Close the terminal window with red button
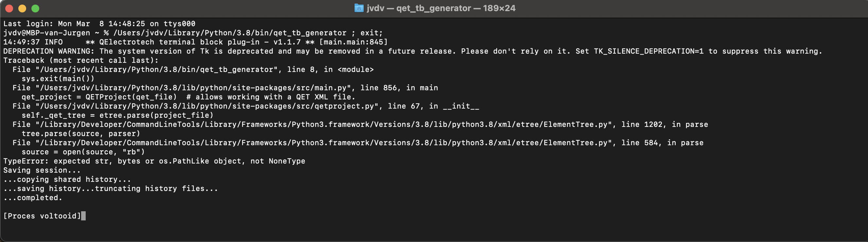Screen dimensions: 868x242 [x=9, y=9]
